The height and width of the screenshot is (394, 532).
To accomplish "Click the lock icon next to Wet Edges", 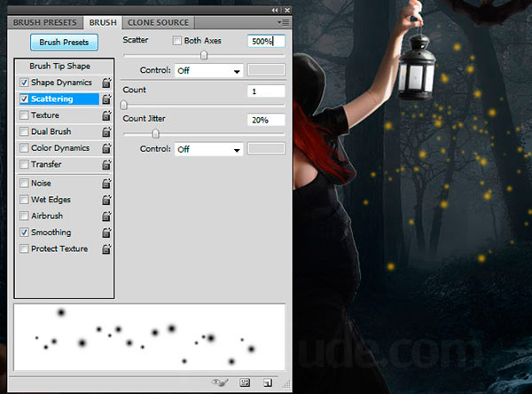I will point(106,200).
